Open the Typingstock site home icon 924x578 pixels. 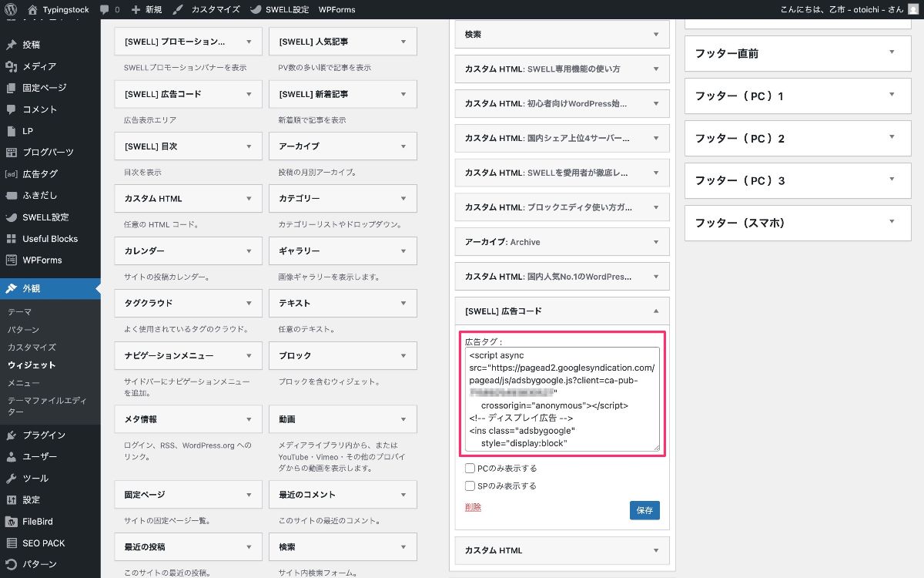pos(32,9)
